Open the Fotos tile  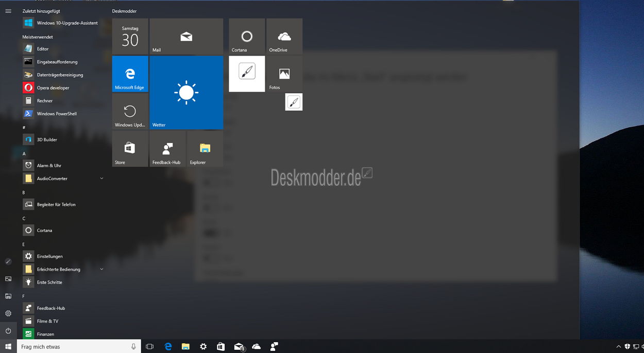(284, 74)
